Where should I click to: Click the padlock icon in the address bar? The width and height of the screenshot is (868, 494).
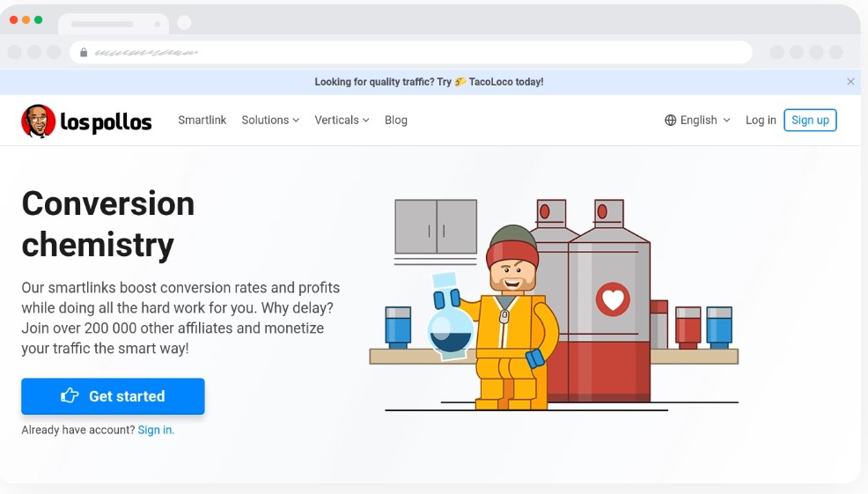[84, 53]
